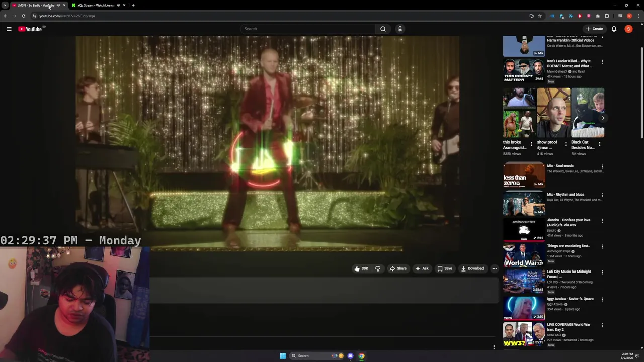This screenshot has height=362, width=644.
Task: Open options for Iggy Azalea Savior video
Action: [602, 299]
